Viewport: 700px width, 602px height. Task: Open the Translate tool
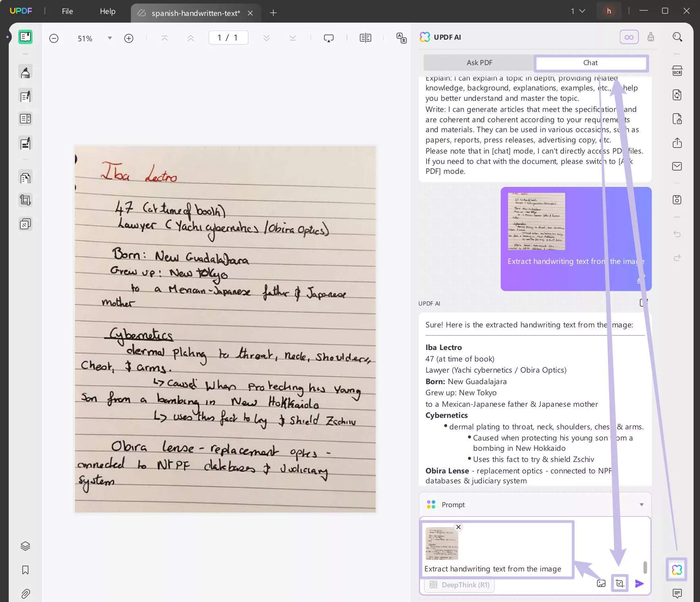(401, 38)
